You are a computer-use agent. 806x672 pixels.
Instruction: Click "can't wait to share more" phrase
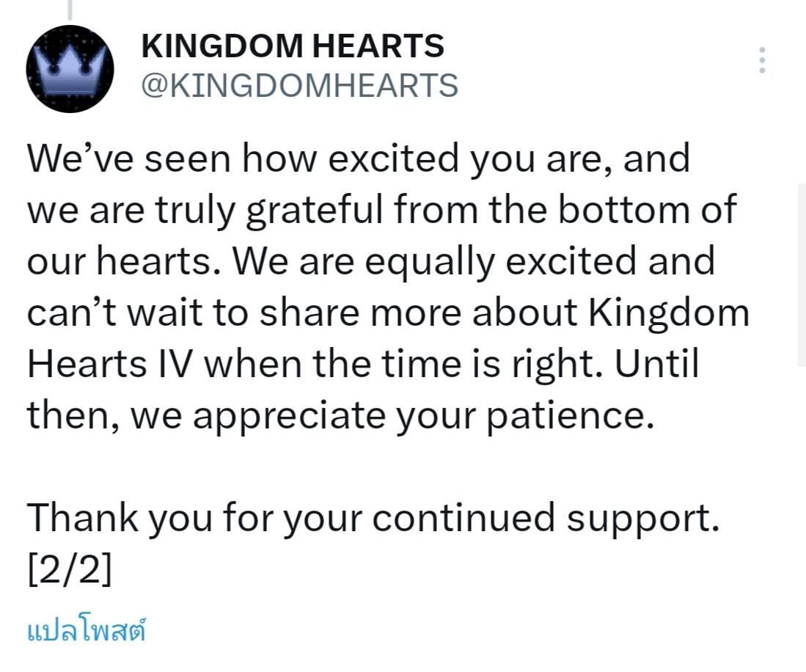tap(243, 313)
